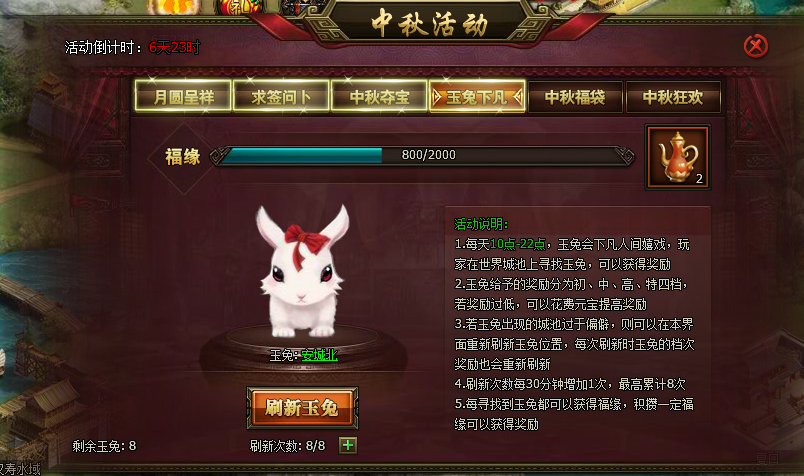Open the 月圆呈祥 tab
This screenshot has width=804, height=476.
tap(183, 97)
